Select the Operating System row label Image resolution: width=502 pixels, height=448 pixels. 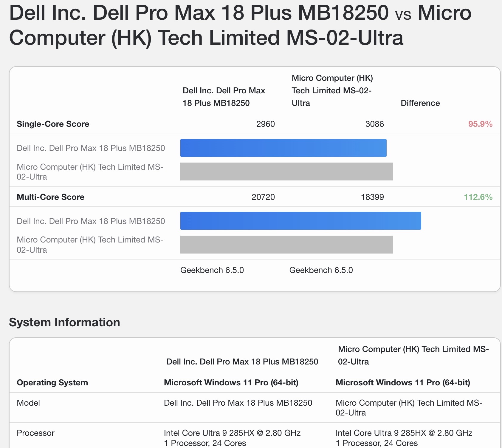click(x=52, y=383)
